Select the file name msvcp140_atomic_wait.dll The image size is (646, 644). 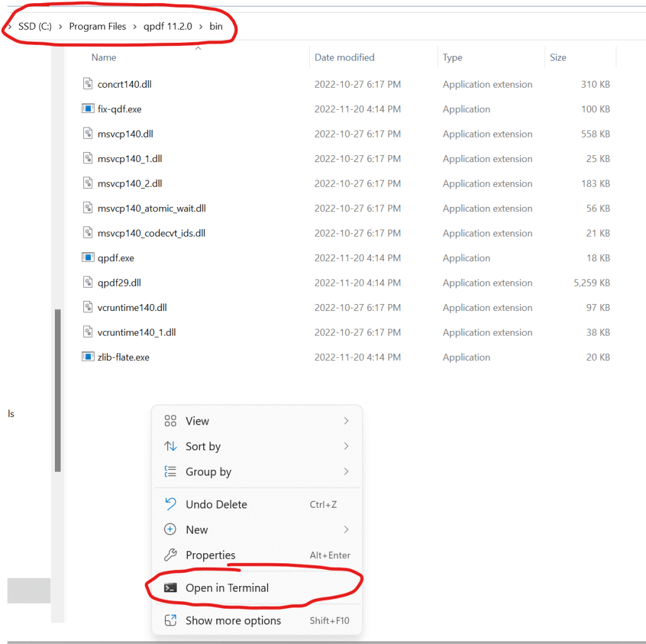pos(151,209)
